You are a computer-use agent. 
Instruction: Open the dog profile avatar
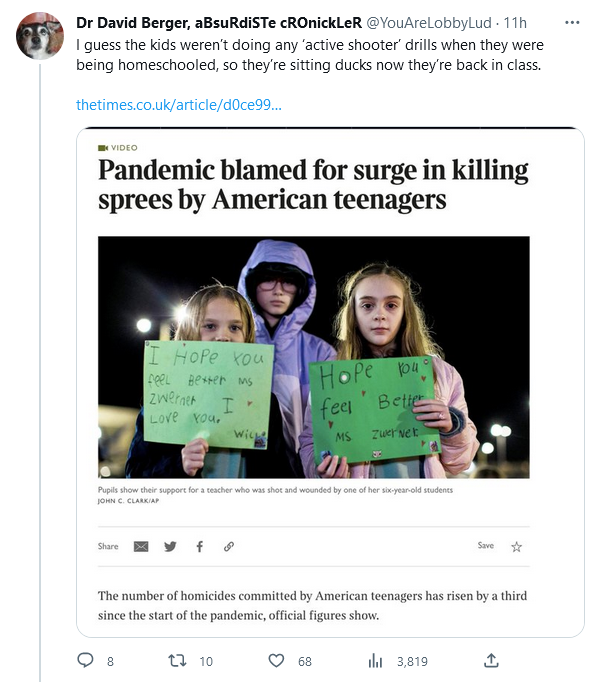[x=40, y=36]
